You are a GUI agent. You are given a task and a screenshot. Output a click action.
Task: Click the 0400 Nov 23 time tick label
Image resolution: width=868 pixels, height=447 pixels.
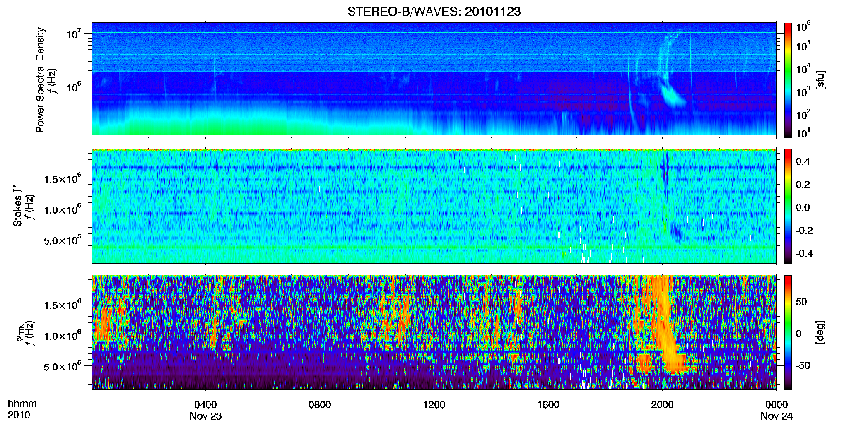205,410
